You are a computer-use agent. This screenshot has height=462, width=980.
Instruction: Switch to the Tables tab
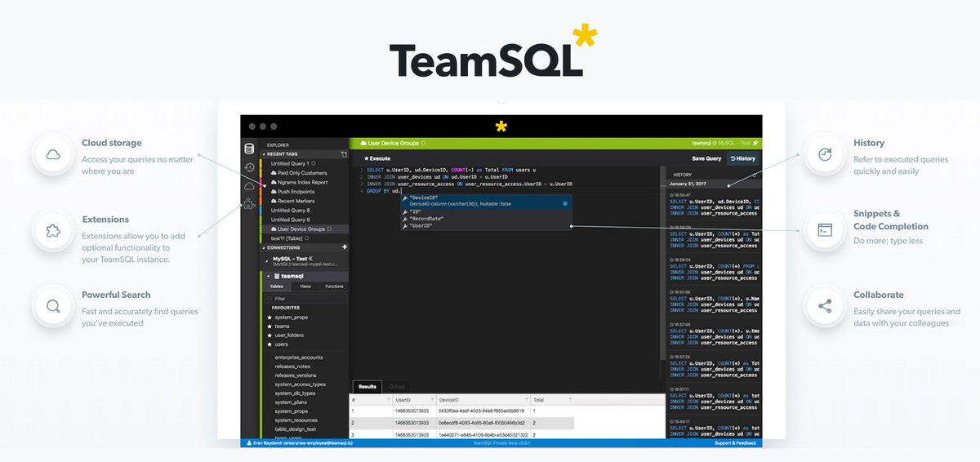pos(276,287)
